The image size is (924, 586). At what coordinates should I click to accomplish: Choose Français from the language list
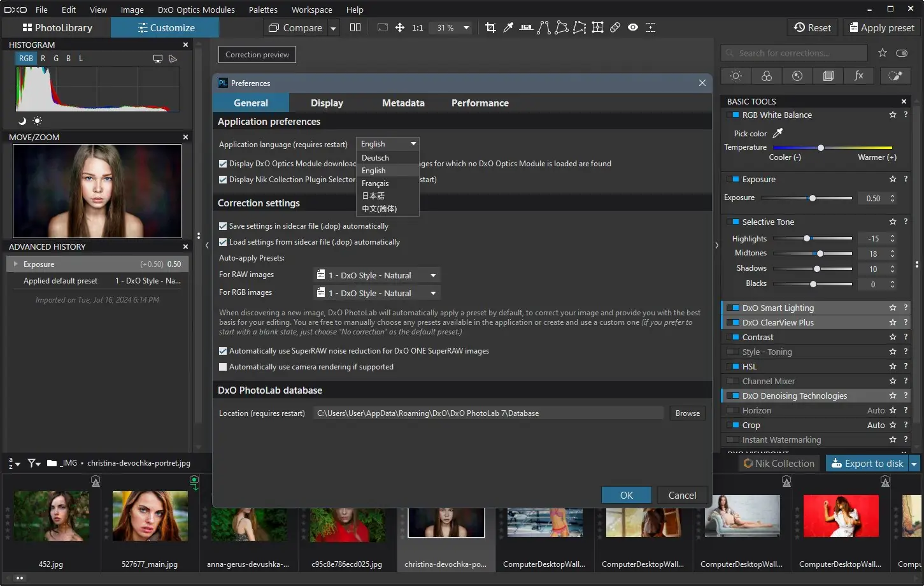click(x=375, y=183)
